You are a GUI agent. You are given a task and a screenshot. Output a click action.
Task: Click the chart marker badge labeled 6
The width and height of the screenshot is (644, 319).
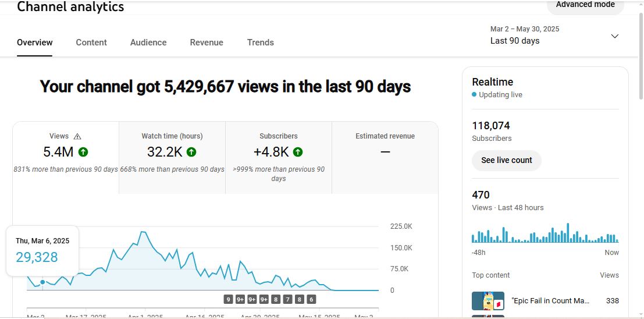tap(312, 299)
